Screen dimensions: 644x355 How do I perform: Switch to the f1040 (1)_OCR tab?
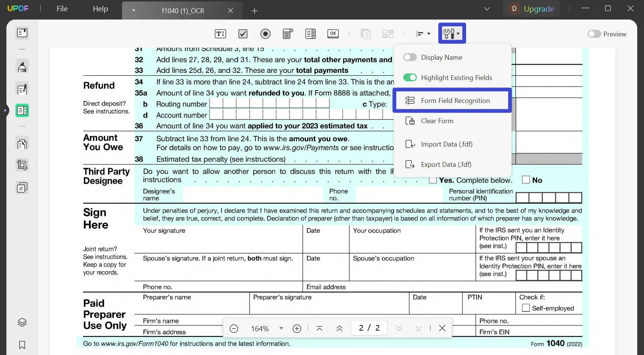(183, 11)
